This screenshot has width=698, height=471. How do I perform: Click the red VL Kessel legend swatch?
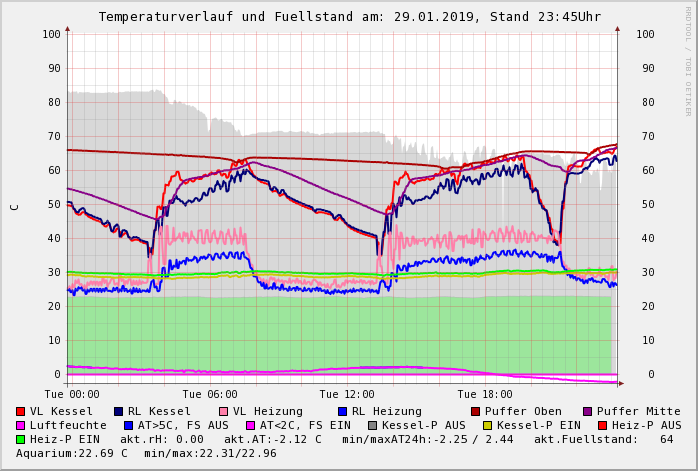tap(21, 411)
